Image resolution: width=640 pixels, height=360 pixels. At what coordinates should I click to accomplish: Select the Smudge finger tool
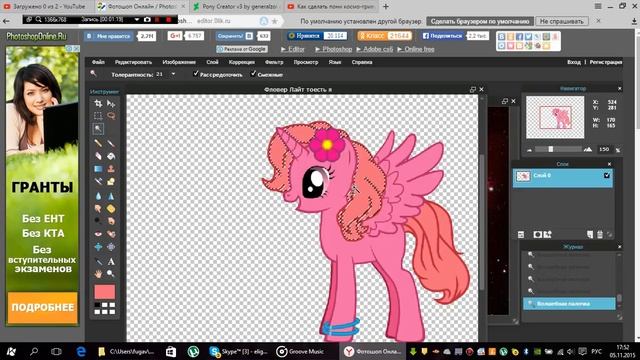(x=98, y=209)
